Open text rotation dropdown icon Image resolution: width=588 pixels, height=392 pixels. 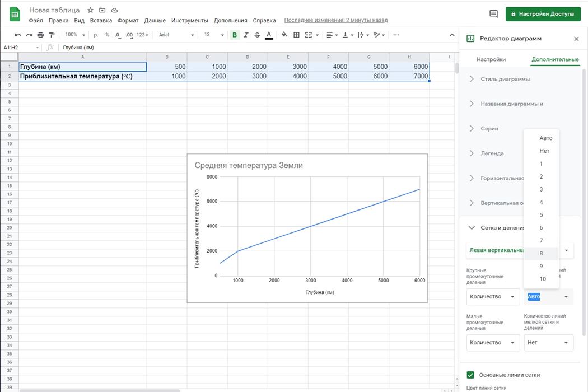tap(379, 35)
